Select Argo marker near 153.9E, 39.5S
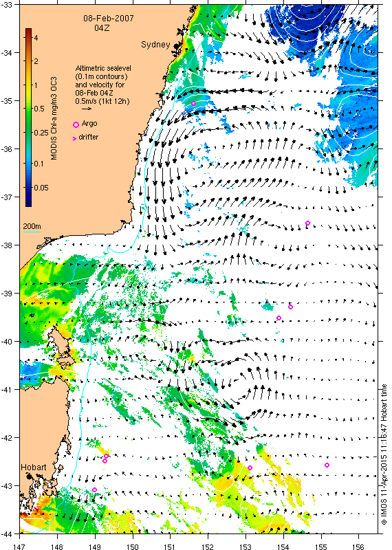 pyautogui.click(x=279, y=318)
